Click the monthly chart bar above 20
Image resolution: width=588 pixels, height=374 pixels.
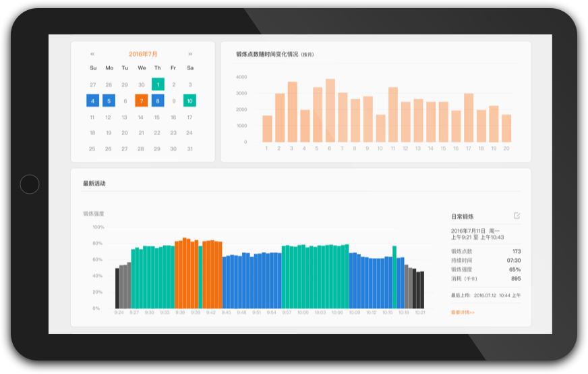click(x=506, y=128)
